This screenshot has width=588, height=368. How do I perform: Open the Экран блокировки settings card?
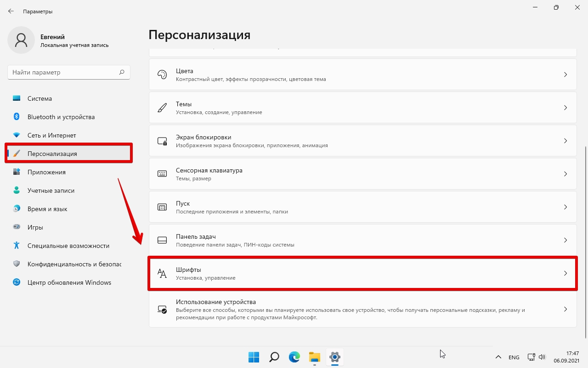[x=363, y=141]
